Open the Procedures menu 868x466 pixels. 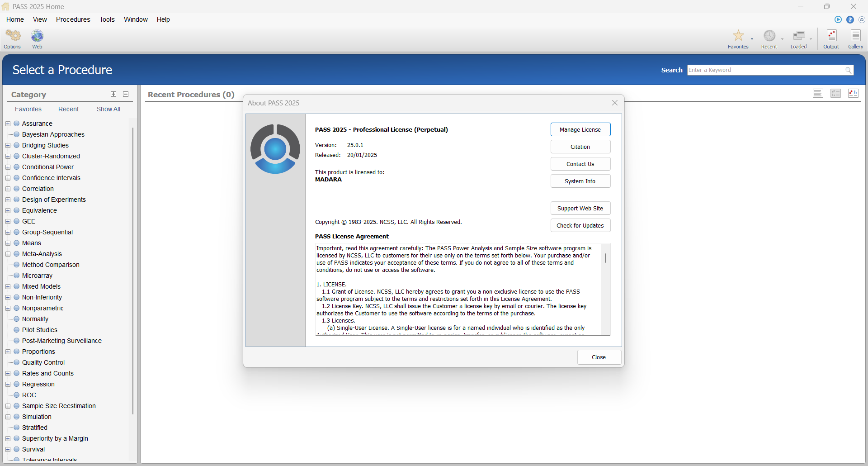[73, 19]
